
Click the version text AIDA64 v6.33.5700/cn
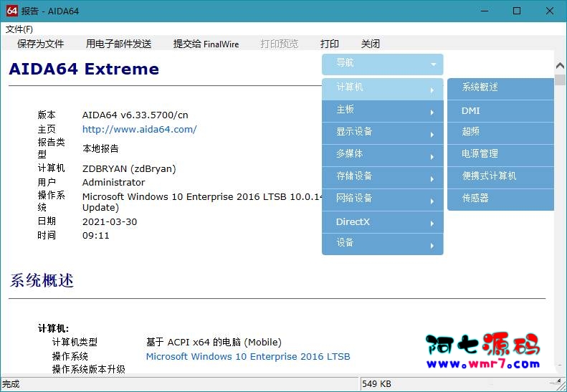pyautogui.click(x=135, y=115)
